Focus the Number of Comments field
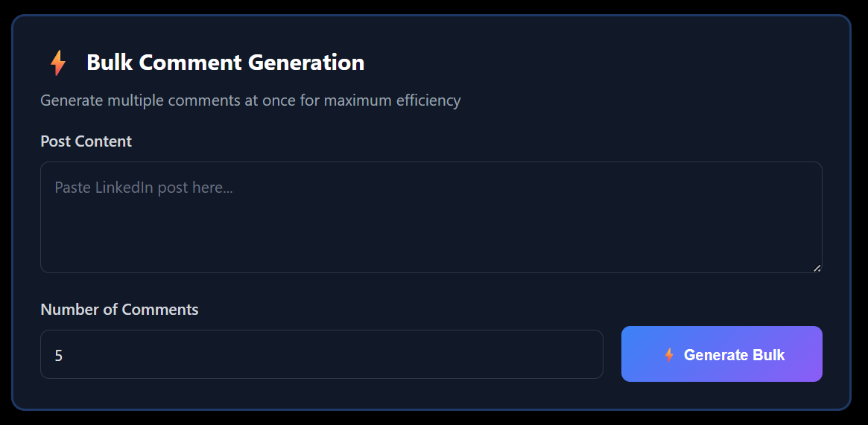The height and width of the screenshot is (425, 868). 321,354
